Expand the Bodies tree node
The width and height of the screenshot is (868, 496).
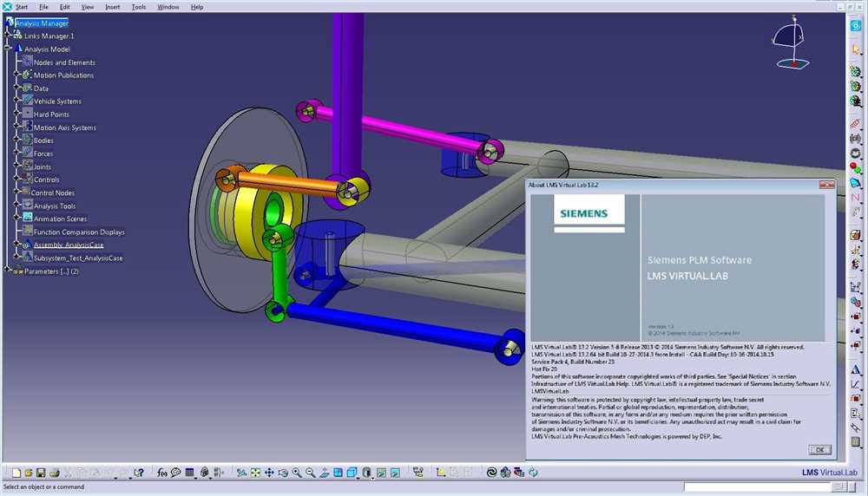coord(16,140)
